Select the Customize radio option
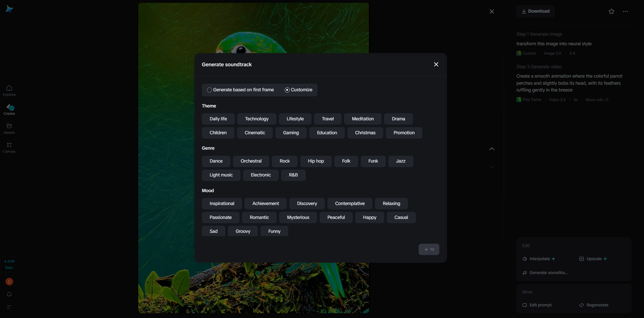 pyautogui.click(x=287, y=90)
